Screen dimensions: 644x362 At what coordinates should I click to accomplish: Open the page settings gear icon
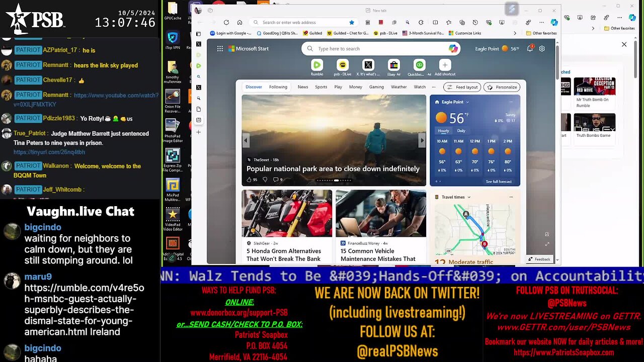click(x=542, y=49)
